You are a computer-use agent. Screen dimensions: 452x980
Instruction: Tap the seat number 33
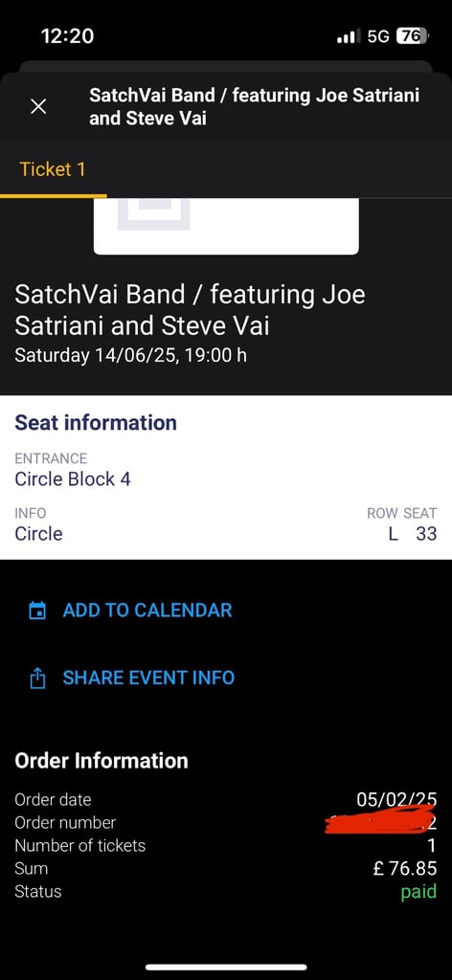pos(426,534)
